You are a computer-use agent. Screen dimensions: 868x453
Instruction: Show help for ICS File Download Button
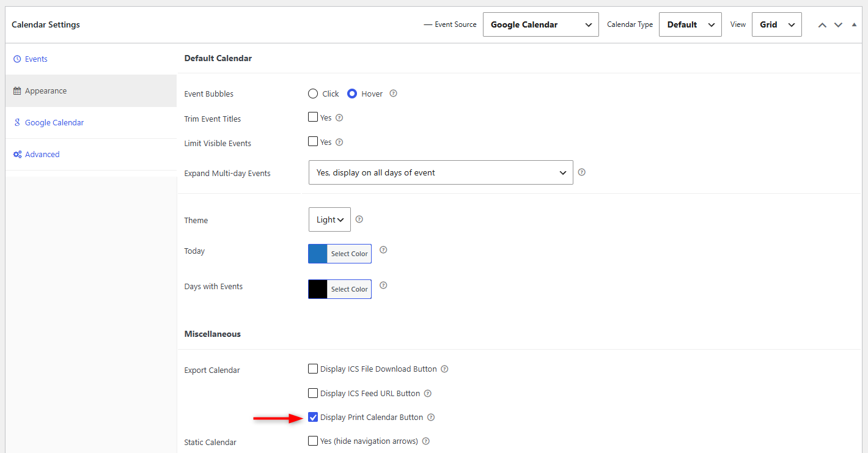pyautogui.click(x=444, y=369)
